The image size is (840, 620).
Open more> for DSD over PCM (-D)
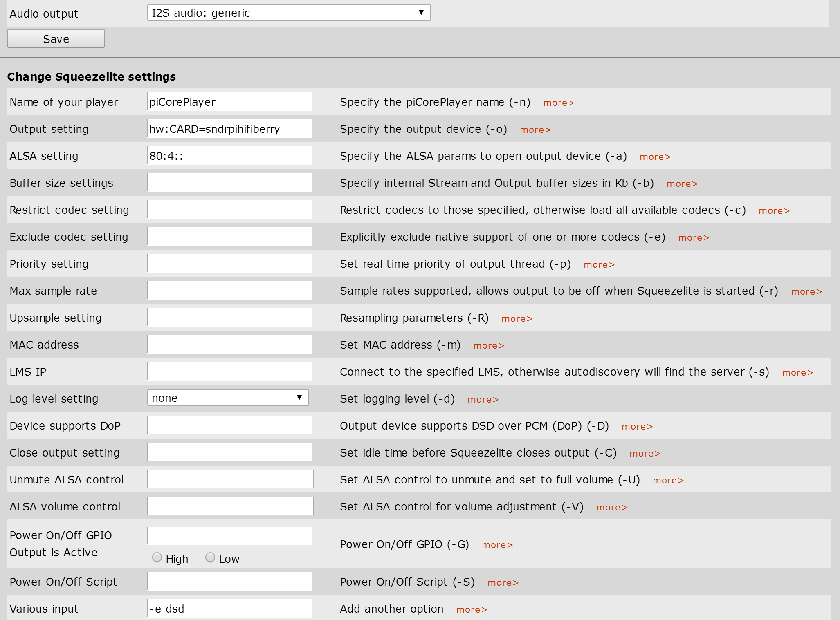point(637,426)
